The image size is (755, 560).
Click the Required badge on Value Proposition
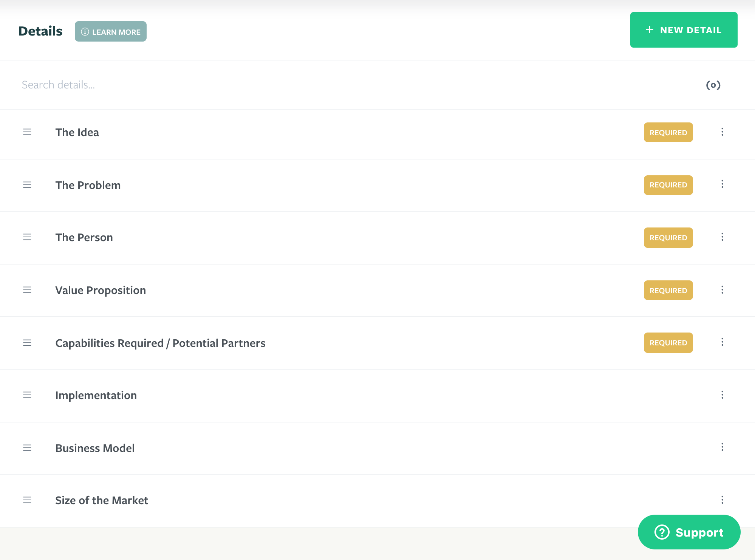click(x=668, y=290)
